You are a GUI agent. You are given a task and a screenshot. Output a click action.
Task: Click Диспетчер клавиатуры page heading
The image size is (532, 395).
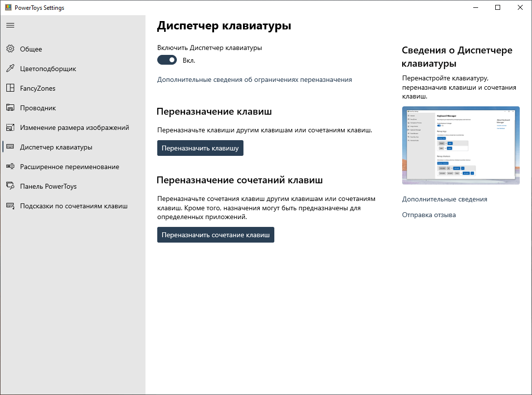coord(224,26)
